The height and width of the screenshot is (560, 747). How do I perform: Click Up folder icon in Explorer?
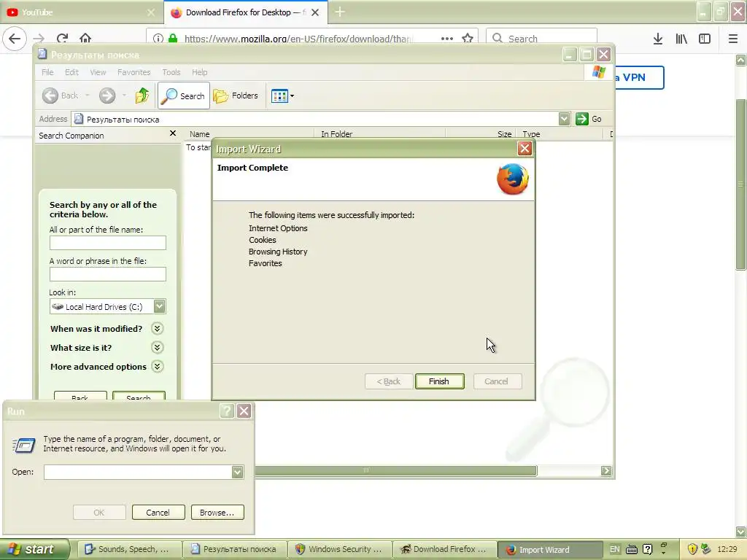142,96
